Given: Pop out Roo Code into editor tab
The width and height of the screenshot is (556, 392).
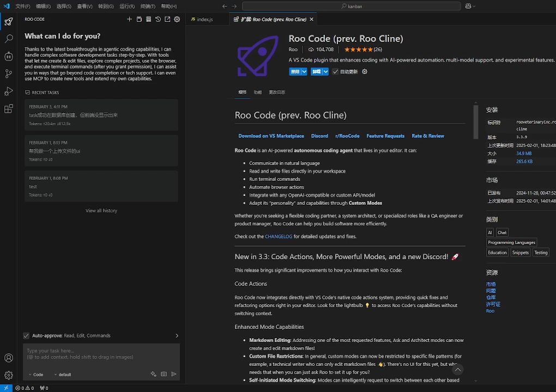Looking at the screenshot, I should 167,19.
